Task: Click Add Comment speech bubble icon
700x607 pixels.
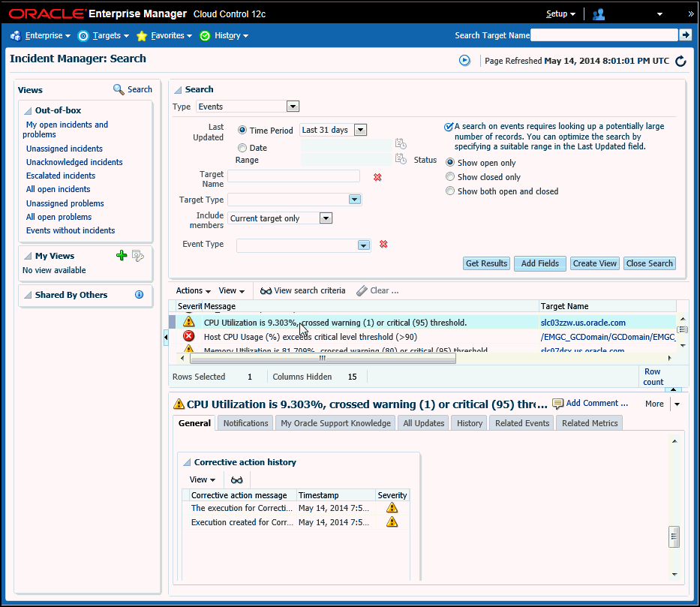Action: point(557,404)
